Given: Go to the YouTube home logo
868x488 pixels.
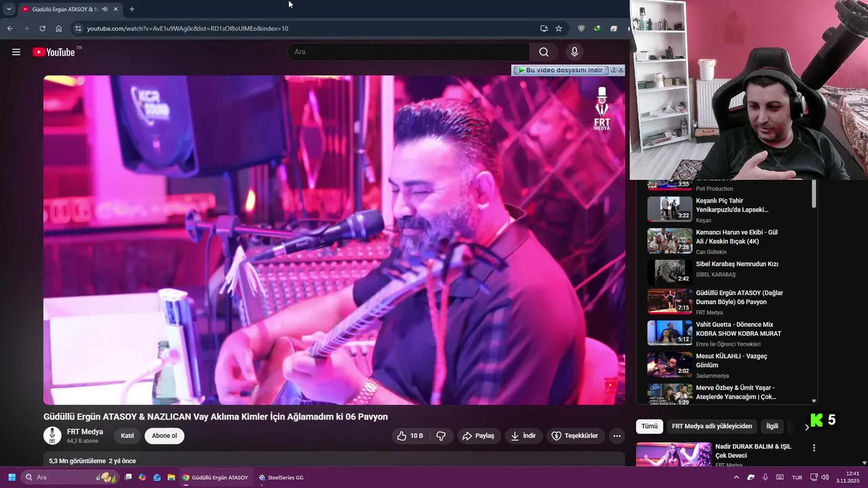Looking at the screenshot, I should click(x=54, y=52).
